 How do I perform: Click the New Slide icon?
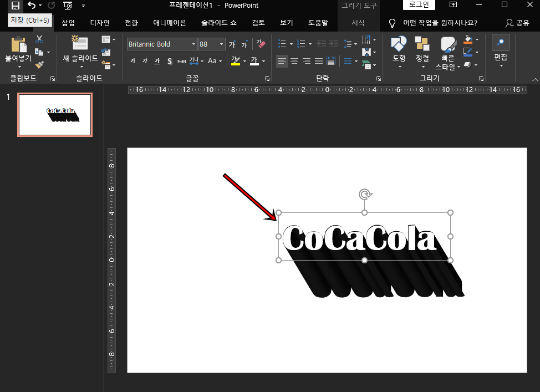(x=80, y=42)
